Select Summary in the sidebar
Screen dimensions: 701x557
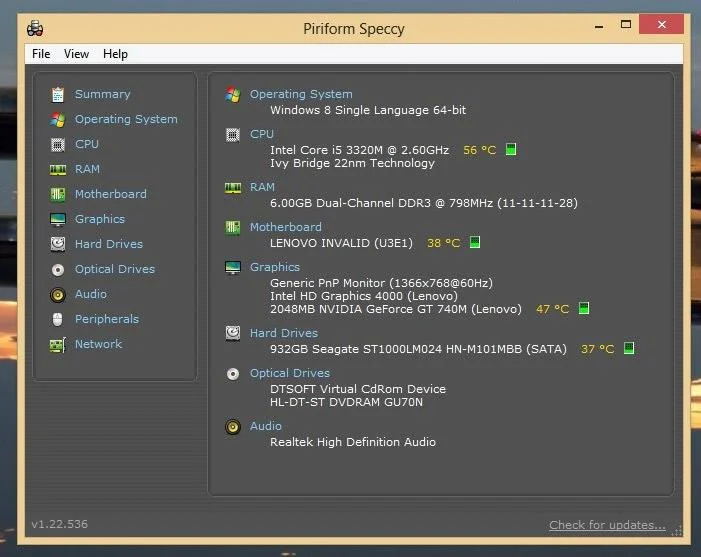102,94
